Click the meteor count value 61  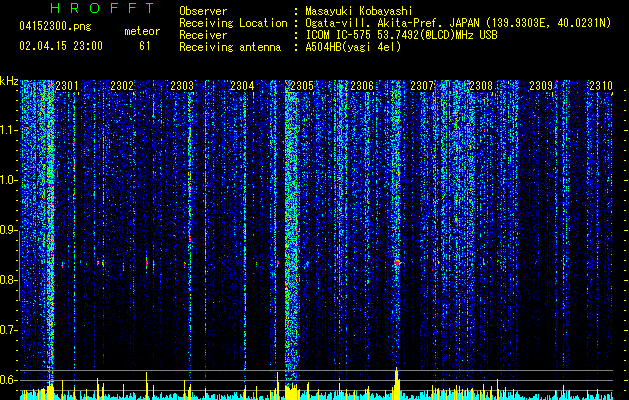point(144,46)
